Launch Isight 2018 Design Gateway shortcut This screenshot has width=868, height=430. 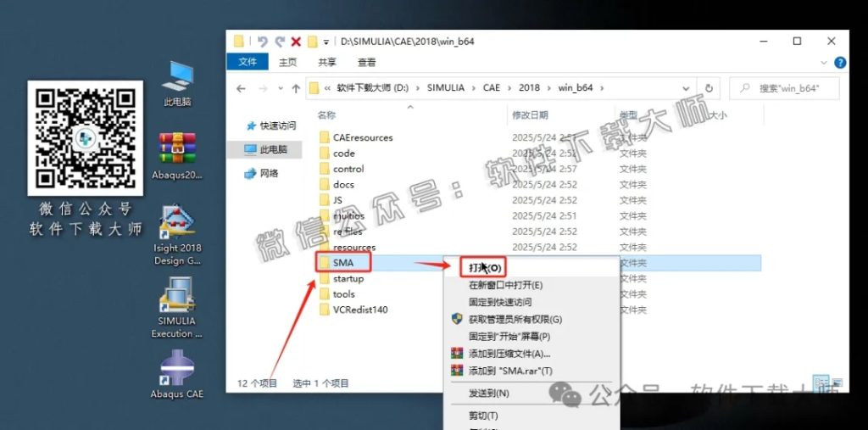[177, 236]
